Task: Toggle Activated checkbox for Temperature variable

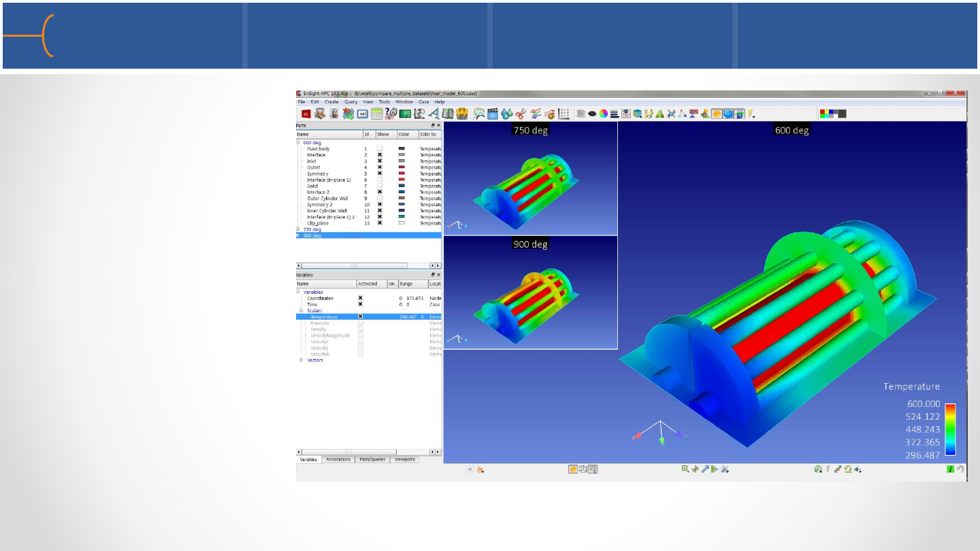Action: [x=361, y=316]
